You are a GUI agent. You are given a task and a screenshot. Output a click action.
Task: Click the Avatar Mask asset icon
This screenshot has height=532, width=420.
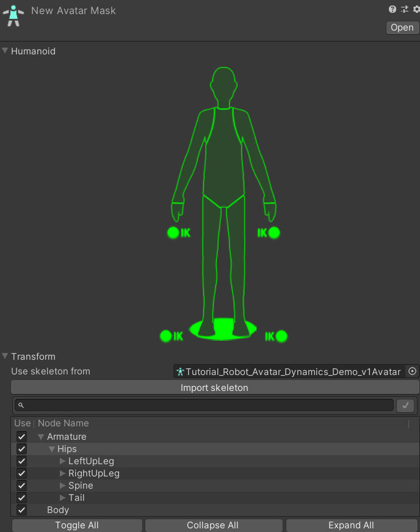(13, 16)
